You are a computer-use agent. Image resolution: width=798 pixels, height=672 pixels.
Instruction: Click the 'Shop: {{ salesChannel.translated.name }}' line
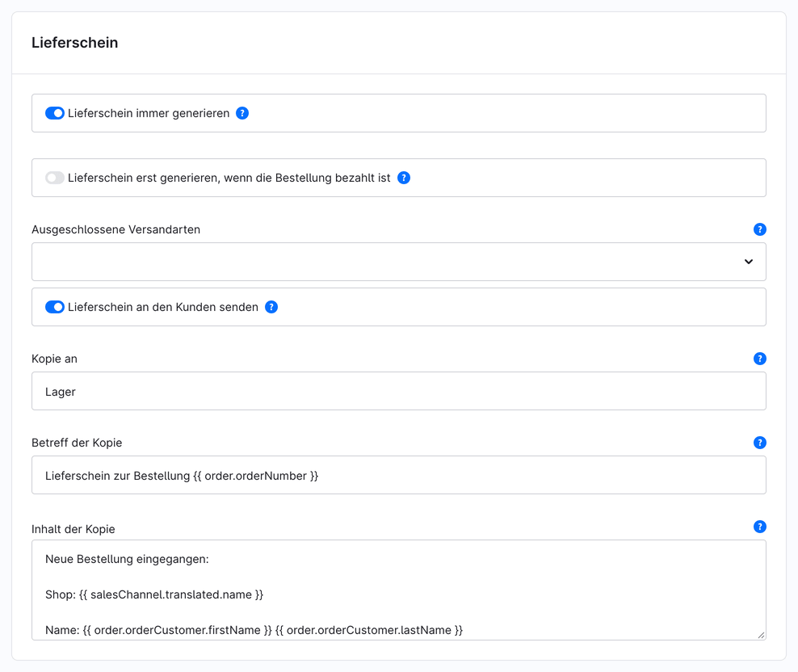(x=154, y=594)
